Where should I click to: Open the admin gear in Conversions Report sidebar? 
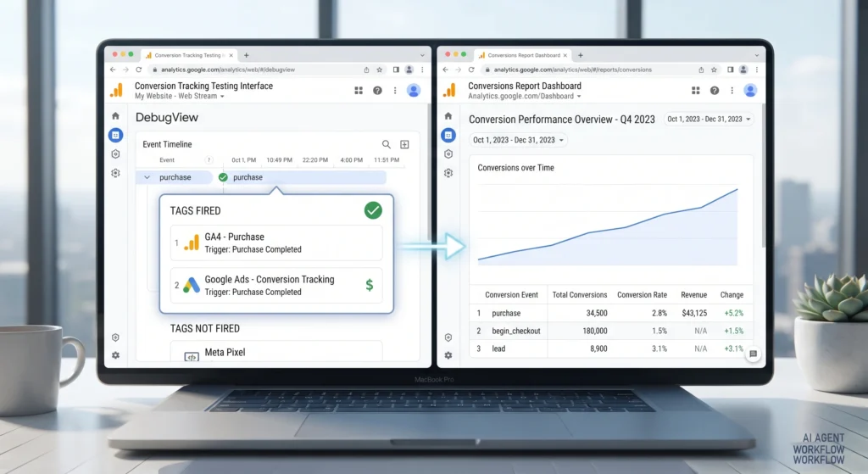pos(448,355)
